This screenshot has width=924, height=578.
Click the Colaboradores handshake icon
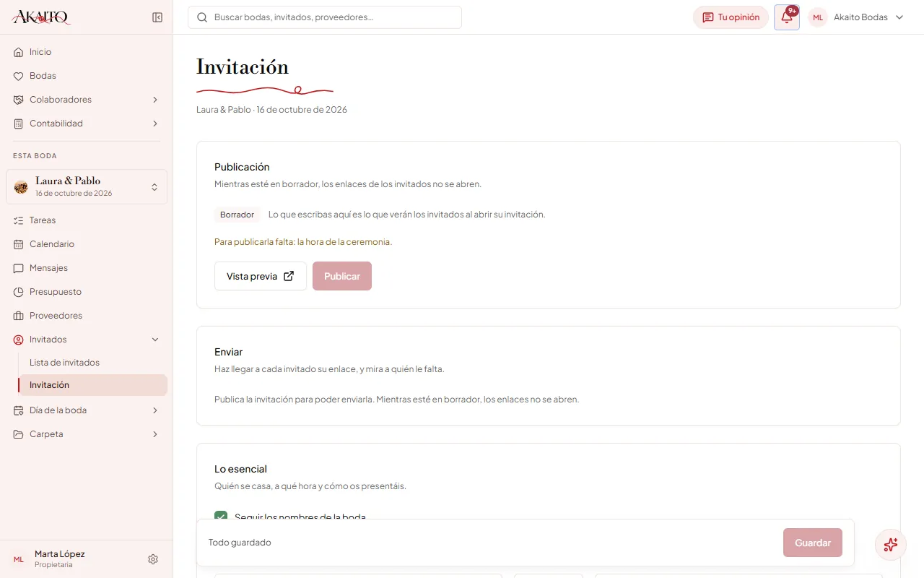pyautogui.click(x=19, y=100)
